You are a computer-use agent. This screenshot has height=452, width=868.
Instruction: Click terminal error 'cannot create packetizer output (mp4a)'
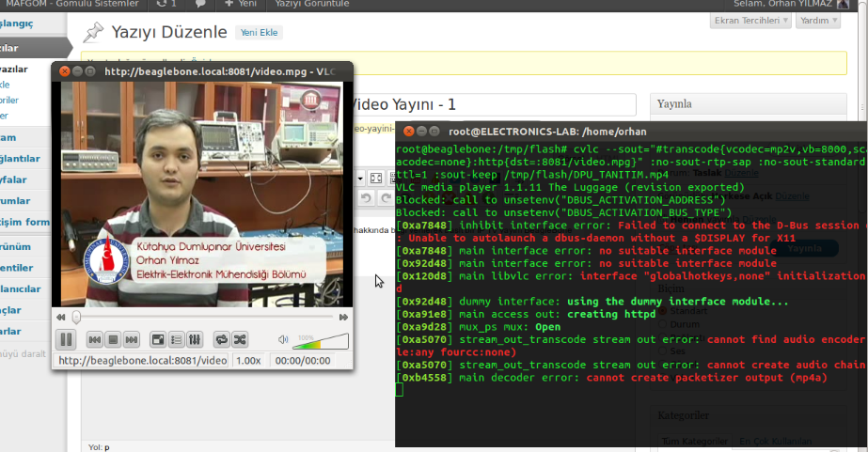(707, 378)
